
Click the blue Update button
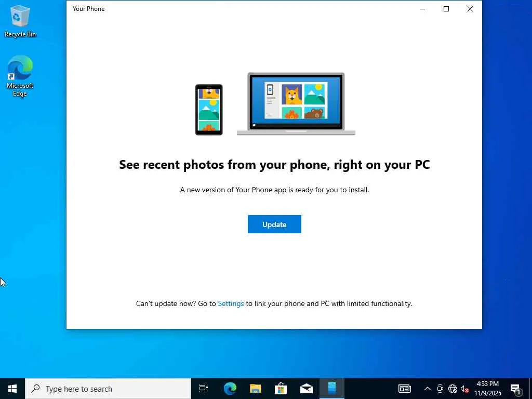274,224
